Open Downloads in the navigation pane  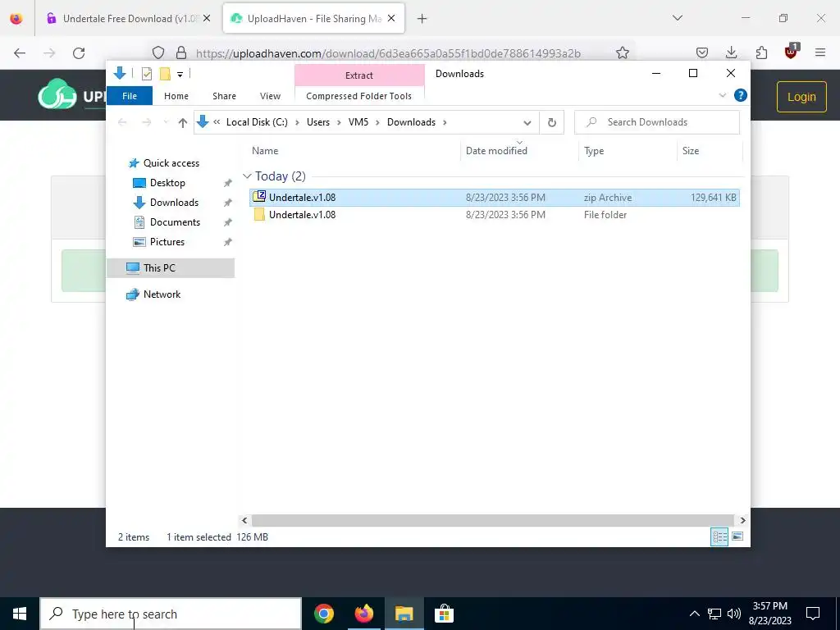(174, 203)
